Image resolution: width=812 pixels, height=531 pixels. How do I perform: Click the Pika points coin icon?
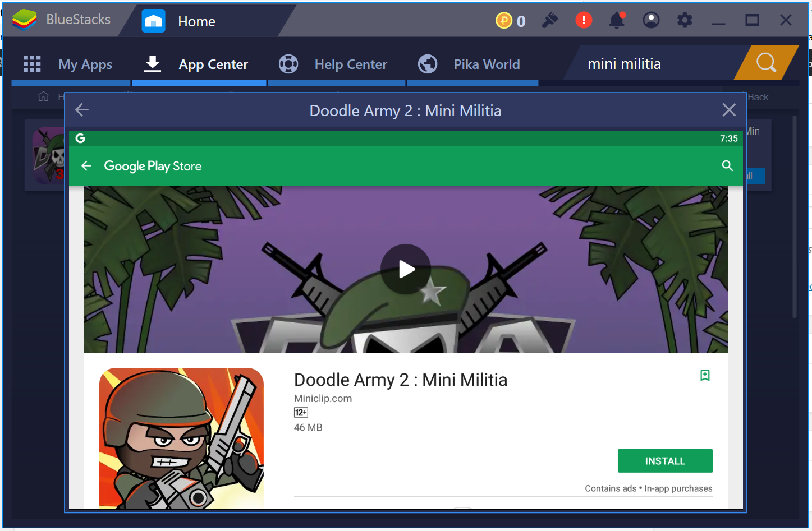[504, 21]
